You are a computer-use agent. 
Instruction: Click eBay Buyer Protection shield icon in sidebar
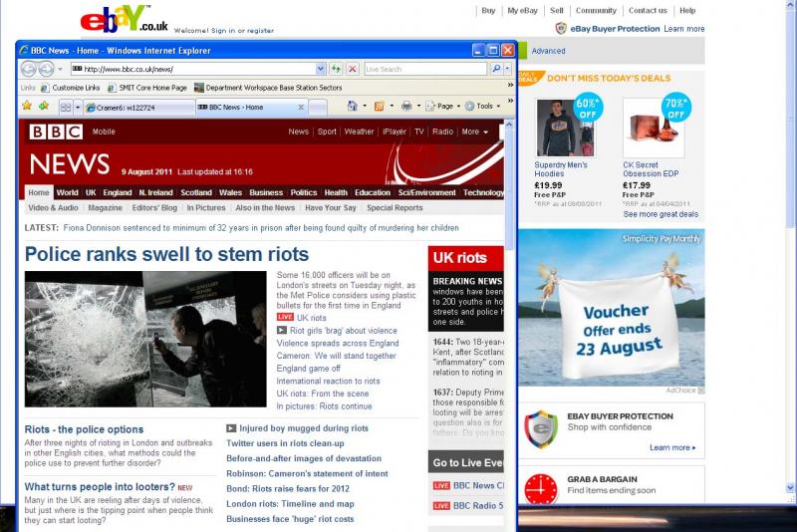[x=541, y=429]
